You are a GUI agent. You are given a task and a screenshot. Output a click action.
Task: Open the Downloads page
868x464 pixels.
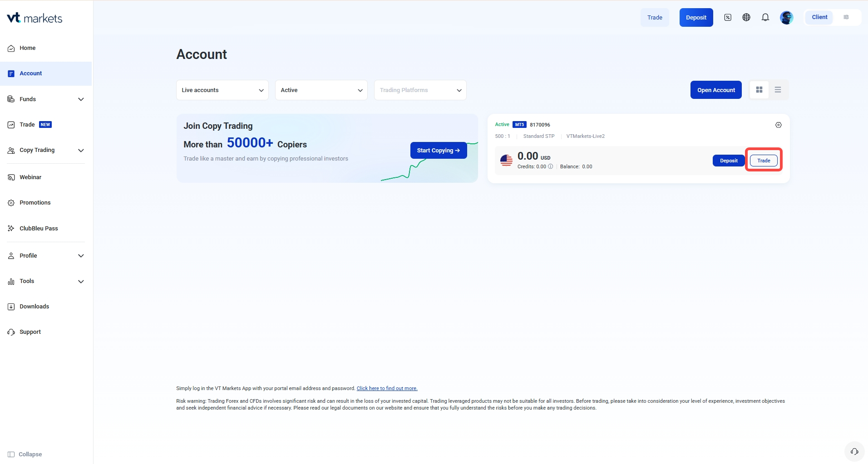[x=46, y=307]
